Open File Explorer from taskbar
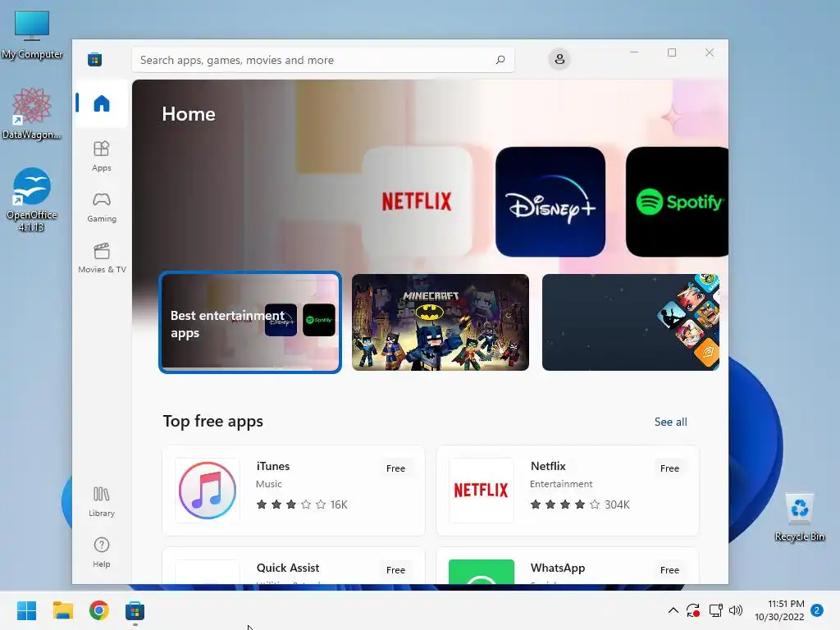Screen dimensions: 840x630 pyautogui.click(x=62, y=610)
